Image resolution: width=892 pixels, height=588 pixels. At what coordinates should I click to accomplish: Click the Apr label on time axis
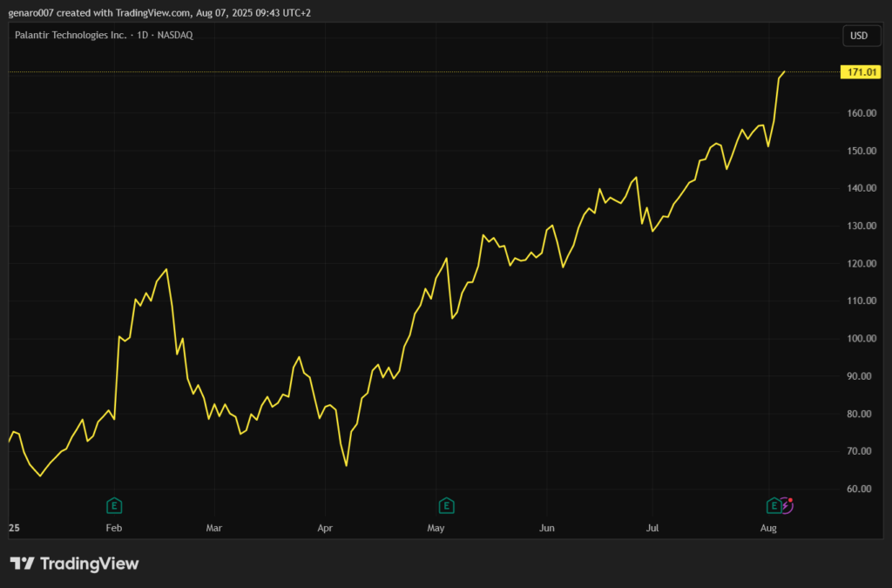click(x=325, y=528)
